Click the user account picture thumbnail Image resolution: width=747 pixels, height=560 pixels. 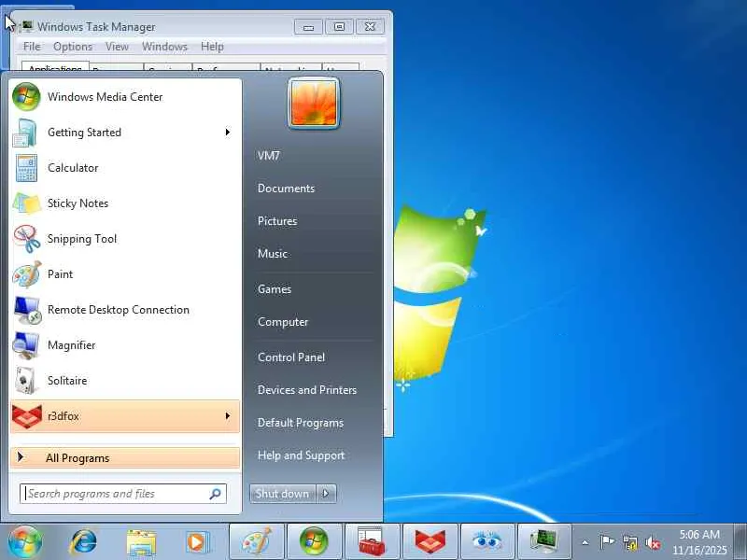[x=314, y=104]
